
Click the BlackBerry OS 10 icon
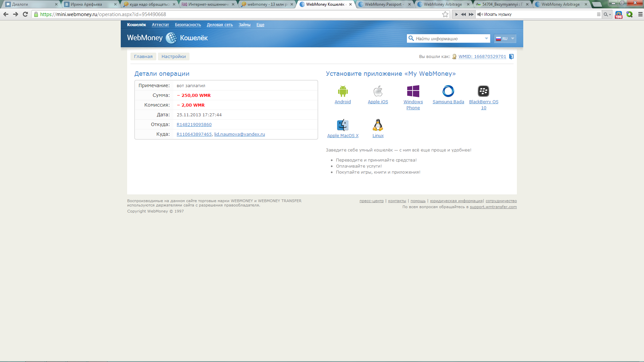point(483,91)
